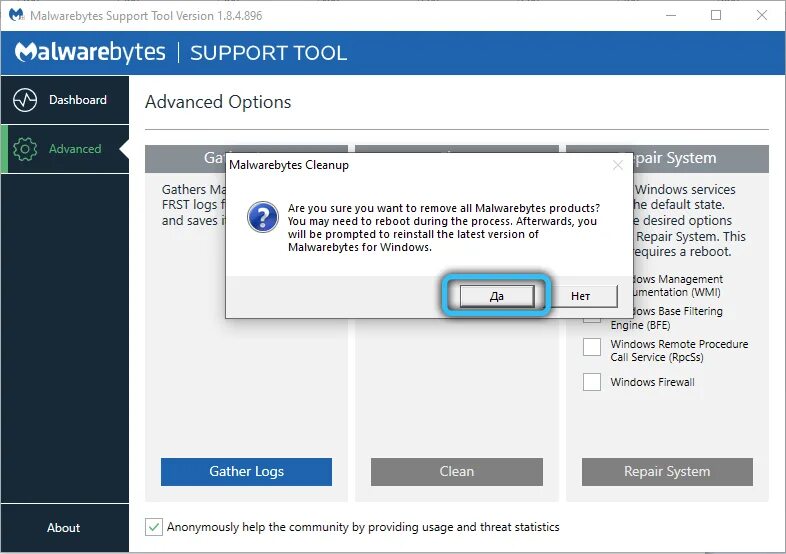Minimize the Malwarebytes Support Tool window
Image resolution: width=786 pixels, height=554 pixels.
pos(671,16)
